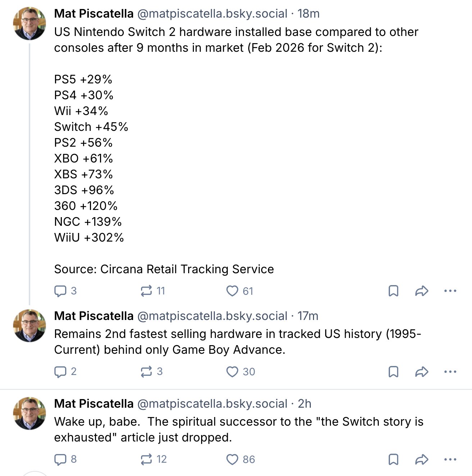Repost the post with 3 reposts

151,371
